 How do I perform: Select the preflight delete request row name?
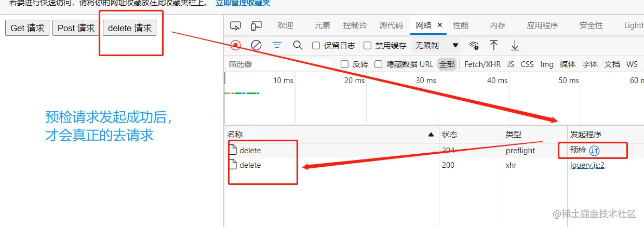tap(250, 151)
